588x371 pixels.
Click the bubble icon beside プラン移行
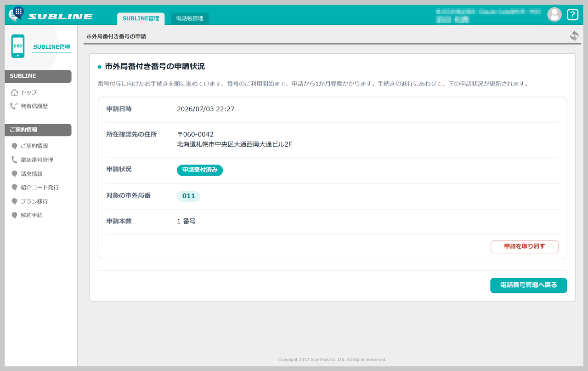pyautogui.click(x=15, y=201)
